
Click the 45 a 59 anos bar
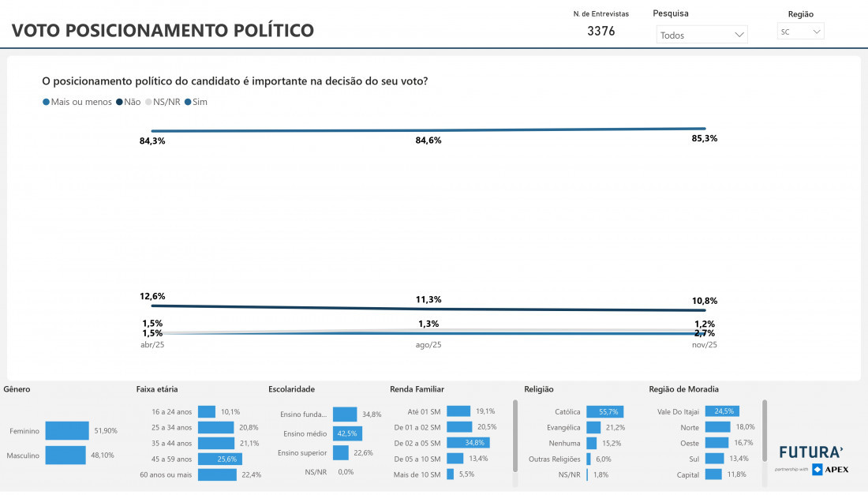point(219,459)
